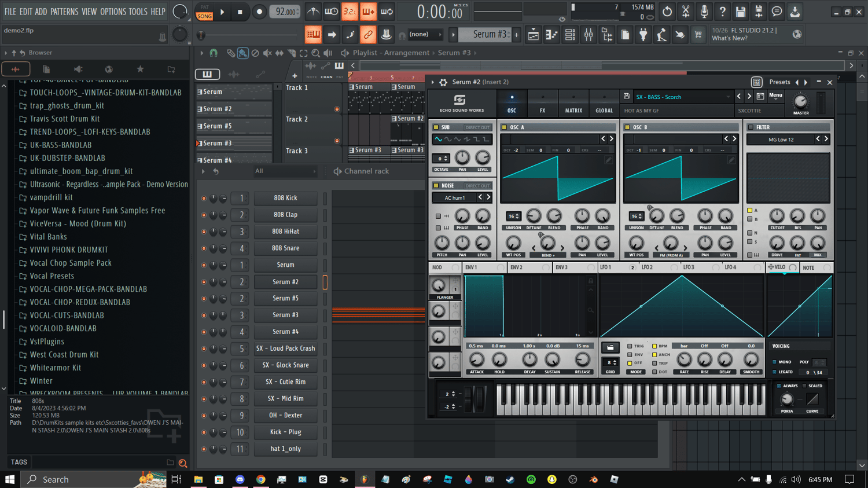Click the microphone recording icon
868x488 pixels.
click(x=704, y=12)
